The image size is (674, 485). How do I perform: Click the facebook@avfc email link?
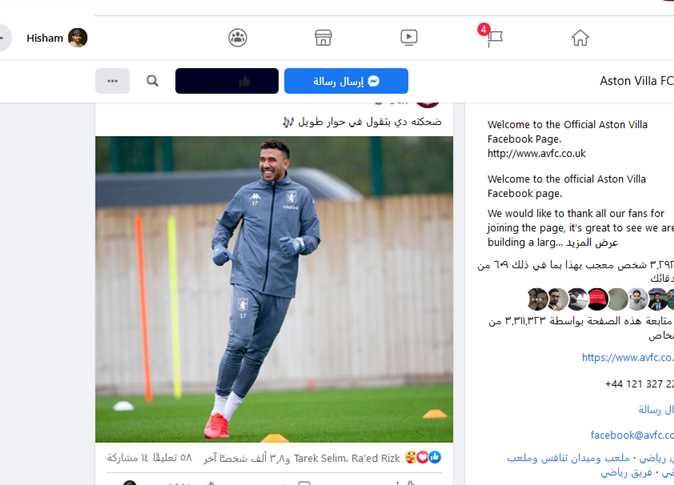[x=632, y=435]
